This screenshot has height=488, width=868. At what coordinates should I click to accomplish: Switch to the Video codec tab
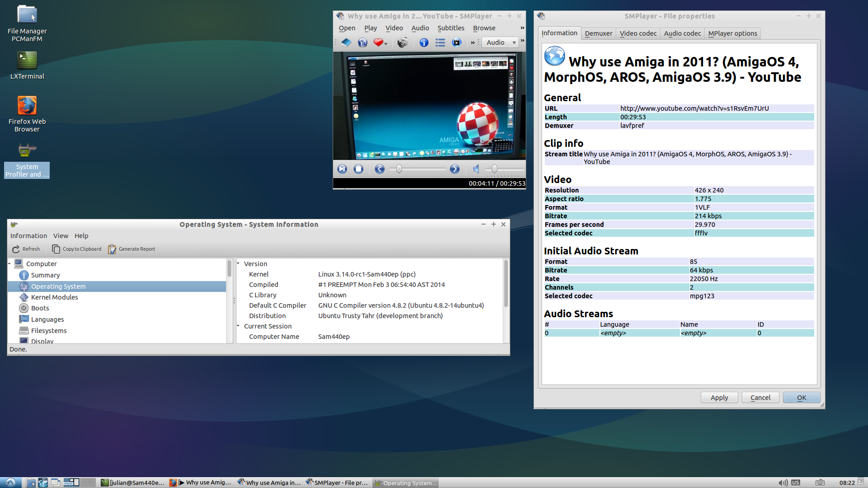click(638, 33)
